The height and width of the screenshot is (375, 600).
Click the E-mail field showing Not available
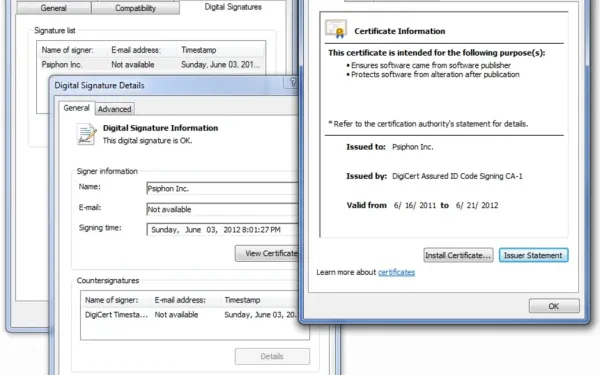click(222, 209)
